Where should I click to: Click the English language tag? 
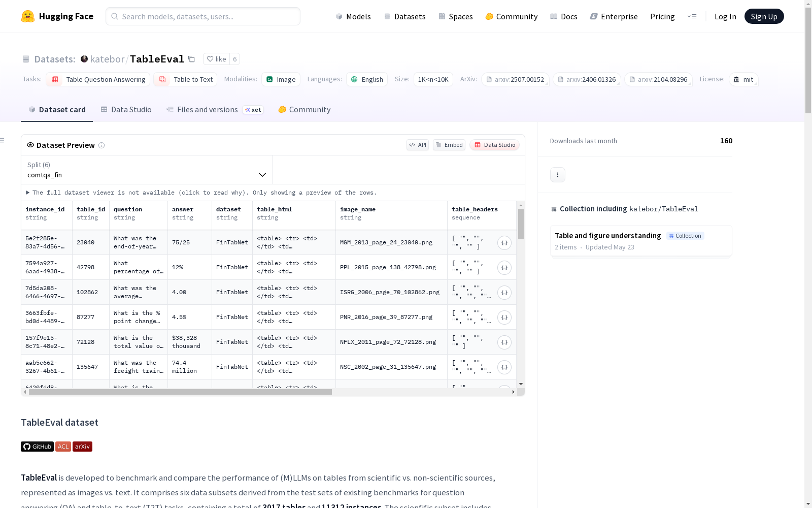(x=367, y=79)
